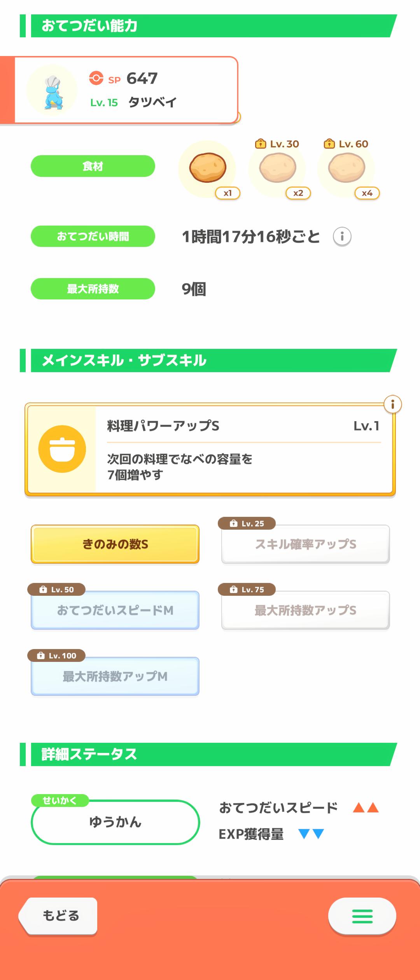Tap the Lv. 30 locked potato ingredient

pos(278,168)
